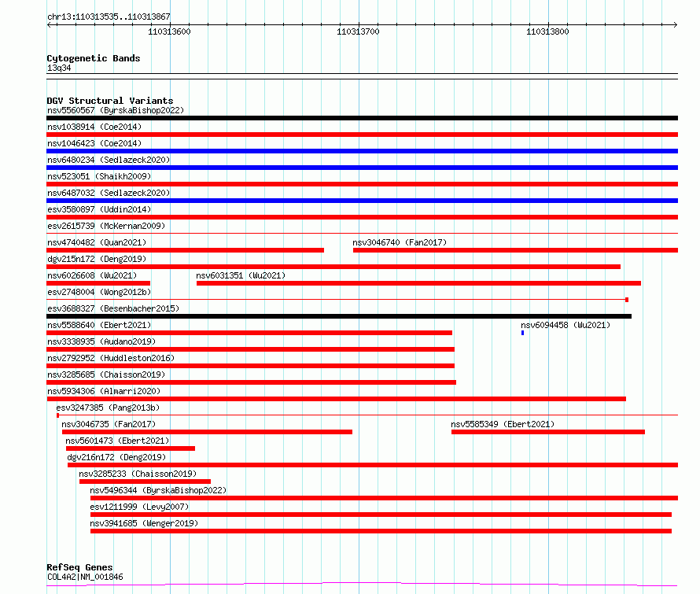Screen dimensions: 700x594
Task: Click the blue bar under nsv6480234
Action: [362, 168]
